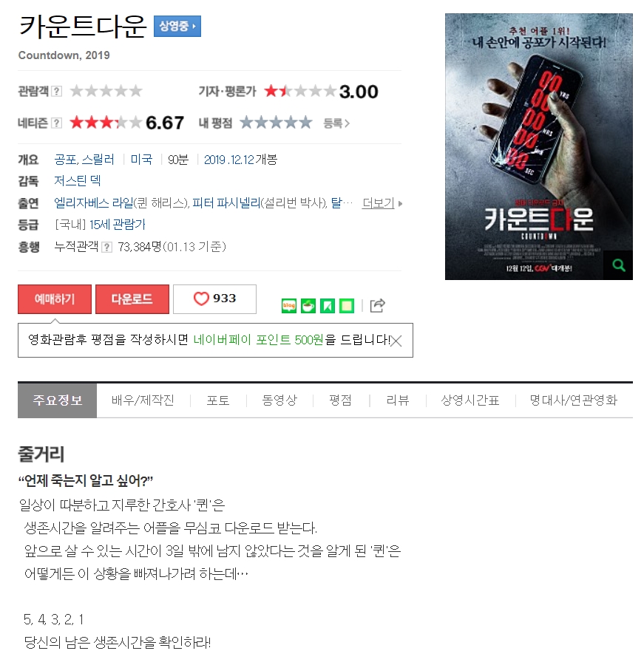Share movie to Naver cafe icon
Image resolution: width=644 pixels, height=665 pixels.
point(308,306)
